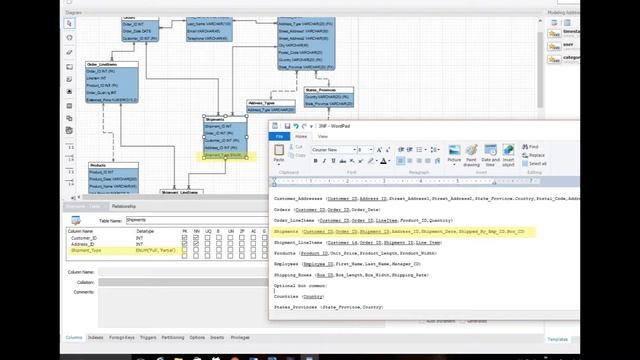The height and width of the screenshot is (360, 640).
Task: Open the Partitioning tab
Action: click(x=173, y=338)
